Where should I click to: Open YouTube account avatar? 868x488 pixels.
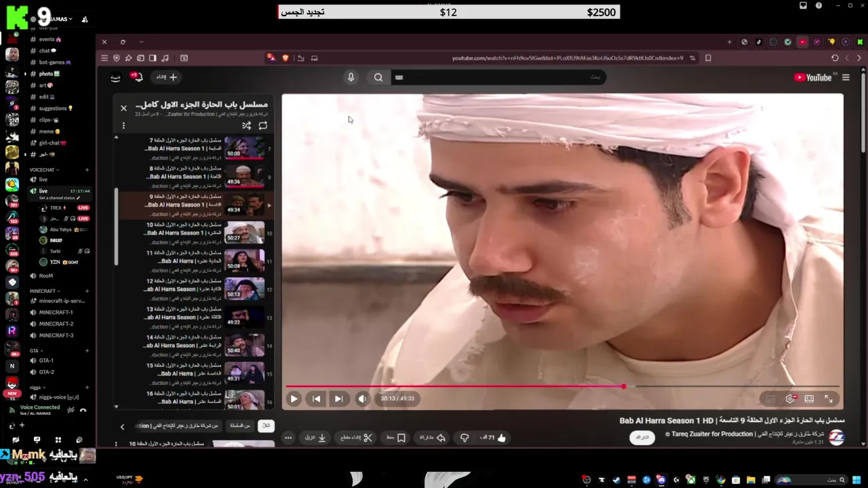point(115,77)
